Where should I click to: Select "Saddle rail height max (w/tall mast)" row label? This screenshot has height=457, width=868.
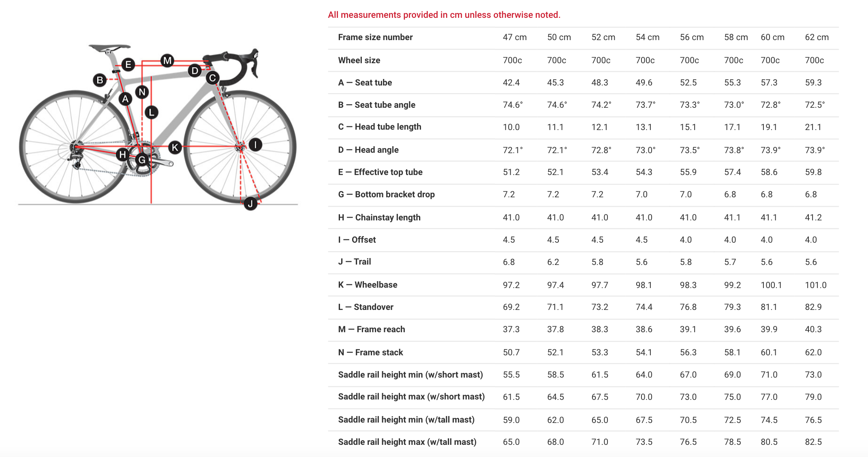click(407, 442)
